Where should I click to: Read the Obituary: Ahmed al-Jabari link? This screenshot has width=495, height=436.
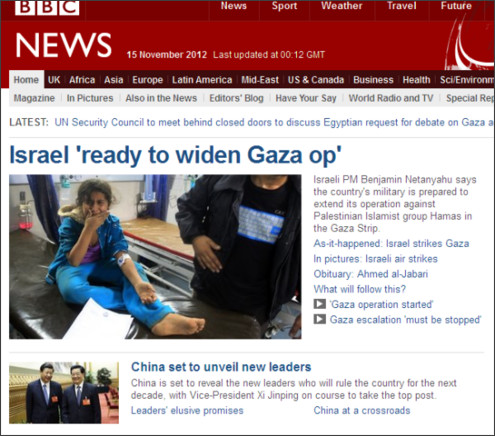click(x=371, y=274)
